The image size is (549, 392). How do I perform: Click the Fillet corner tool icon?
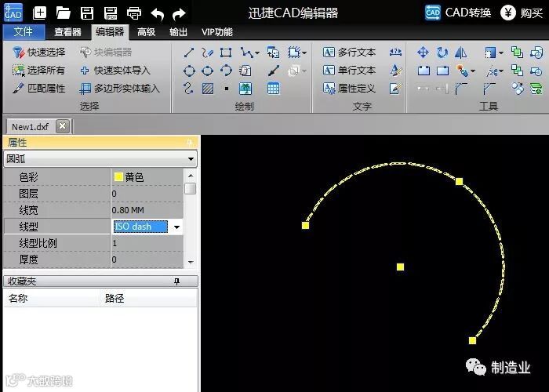coord(461,89)
